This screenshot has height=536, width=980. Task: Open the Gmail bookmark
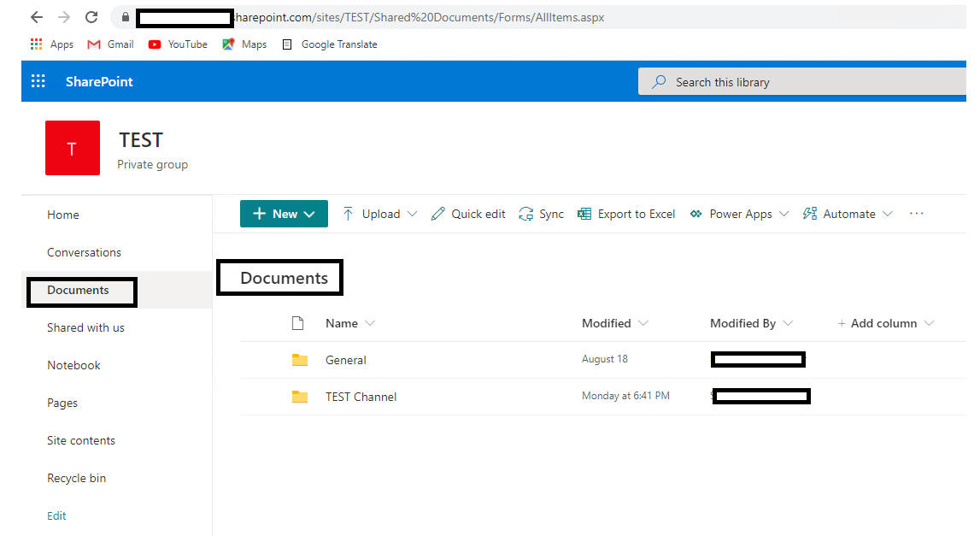110,44
